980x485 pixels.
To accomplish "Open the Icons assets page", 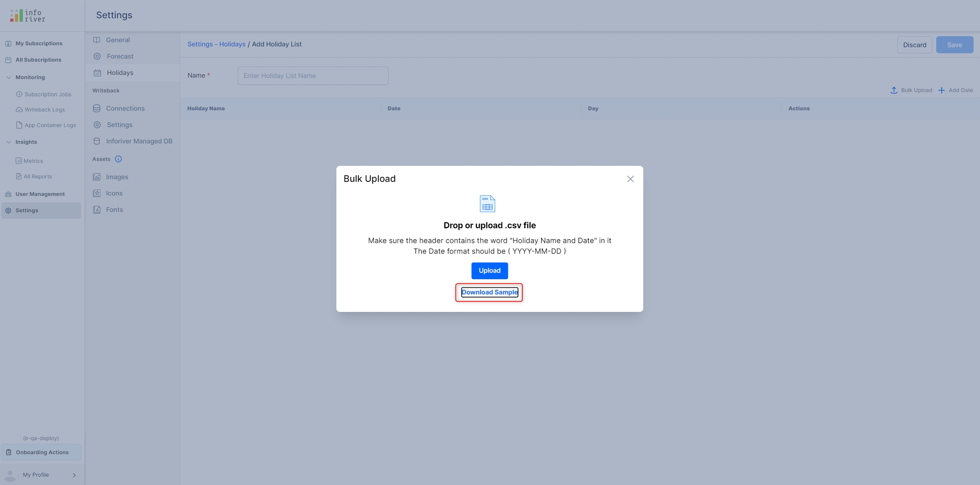I will coord(114,193).
